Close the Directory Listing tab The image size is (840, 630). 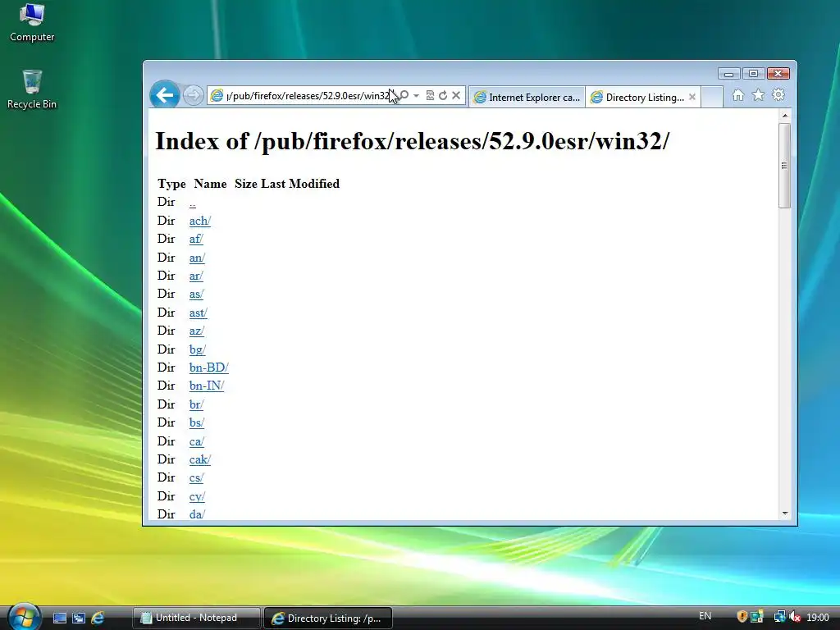pyautogui.click(x=692, y=97)
